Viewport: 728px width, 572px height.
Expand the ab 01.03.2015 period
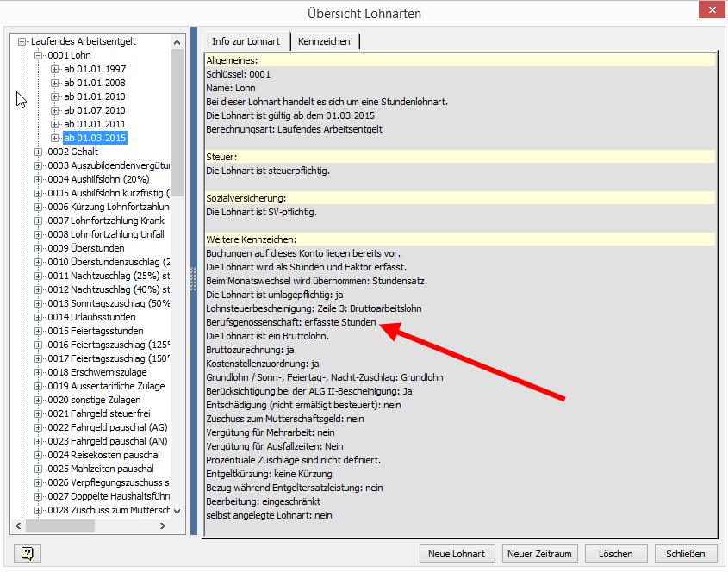point(54,138)
